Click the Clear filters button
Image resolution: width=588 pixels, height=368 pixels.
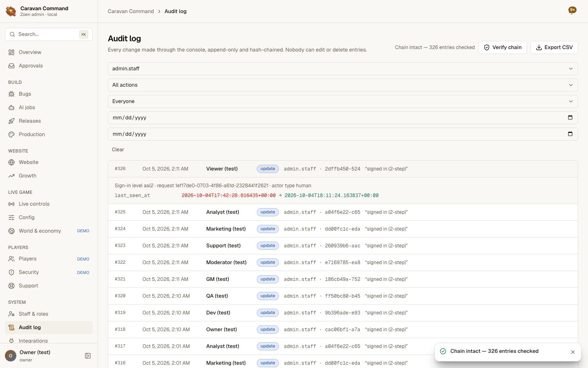(118, 150)
